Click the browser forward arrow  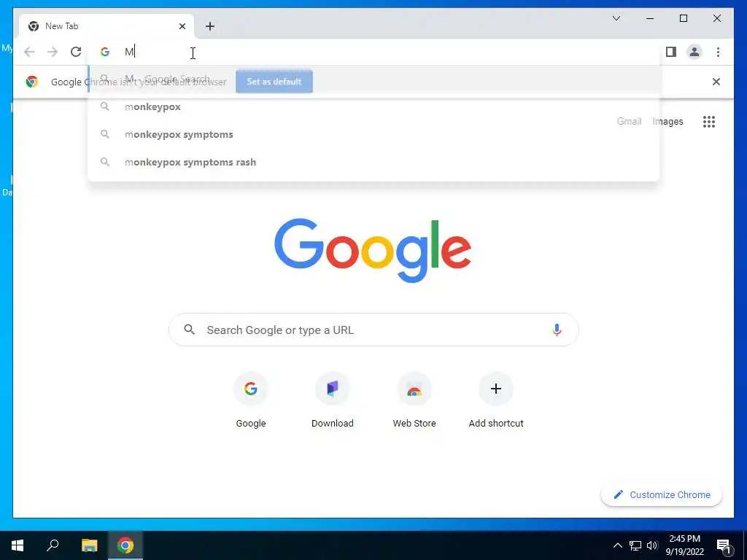[53, 52]
